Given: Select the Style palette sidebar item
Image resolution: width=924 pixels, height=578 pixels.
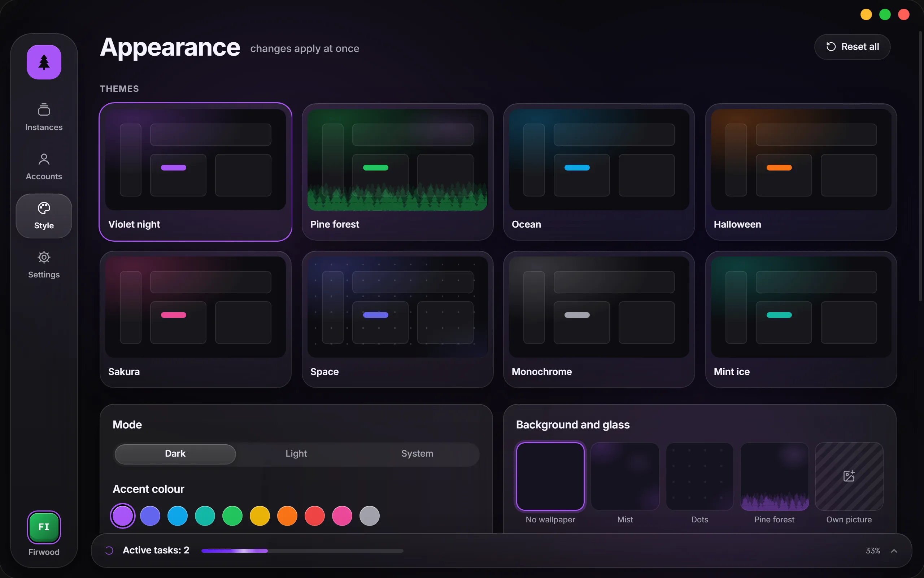Looking at the screenshot, I should (x=44, y=216).
